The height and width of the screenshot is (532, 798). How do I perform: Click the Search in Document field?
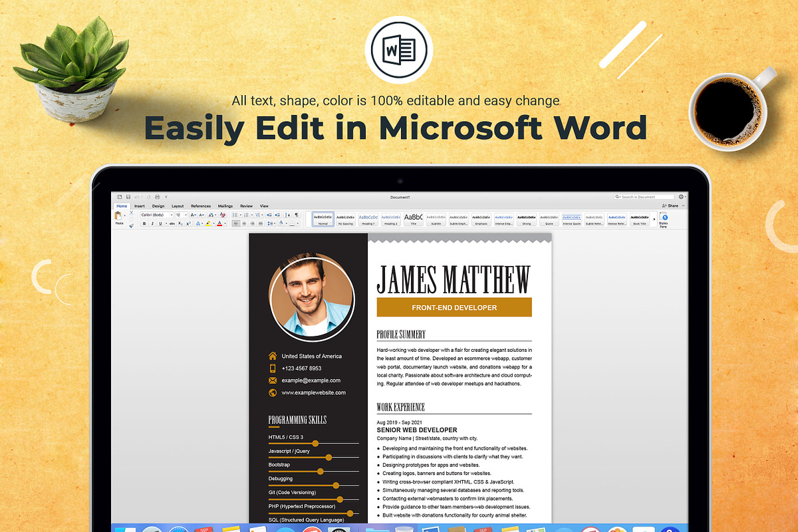tap(644, 197)
